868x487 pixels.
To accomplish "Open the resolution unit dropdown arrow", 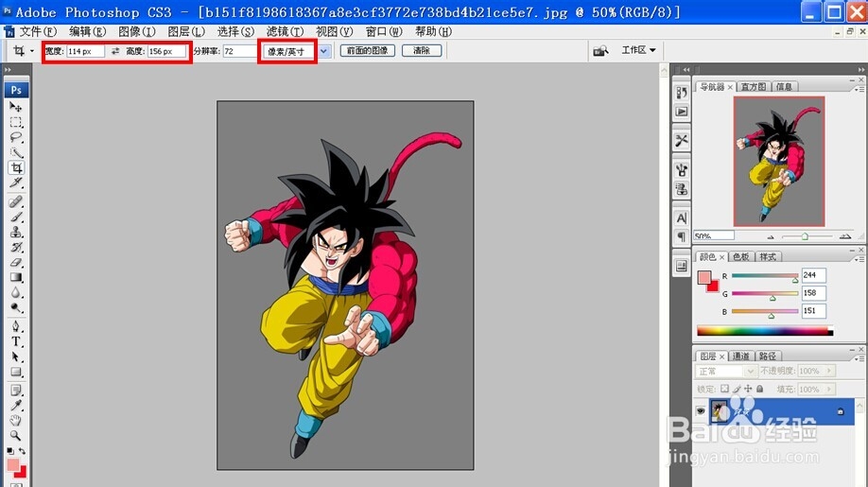I will (323, 51).
